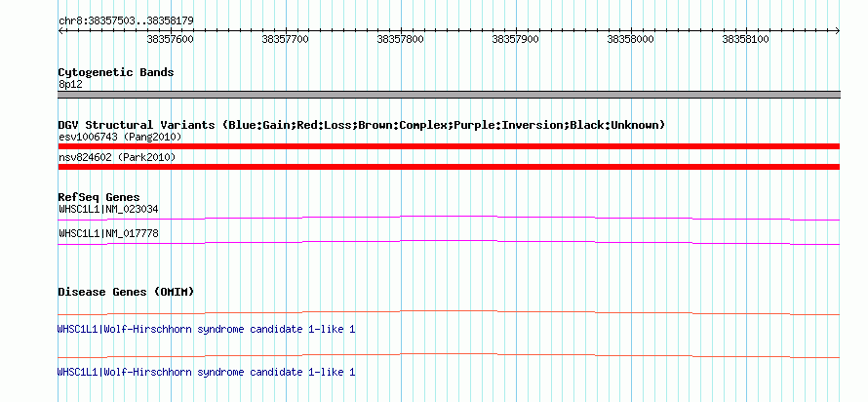Click the RefSeq Genes track title
Viewport: 868px width, 402px height.
[99, 197]
